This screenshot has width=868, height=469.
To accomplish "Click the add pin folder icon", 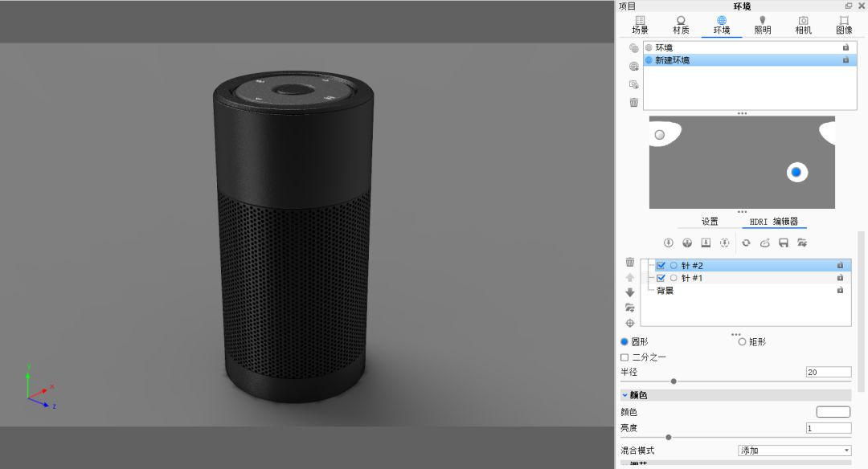I will [x=630, y=308].
